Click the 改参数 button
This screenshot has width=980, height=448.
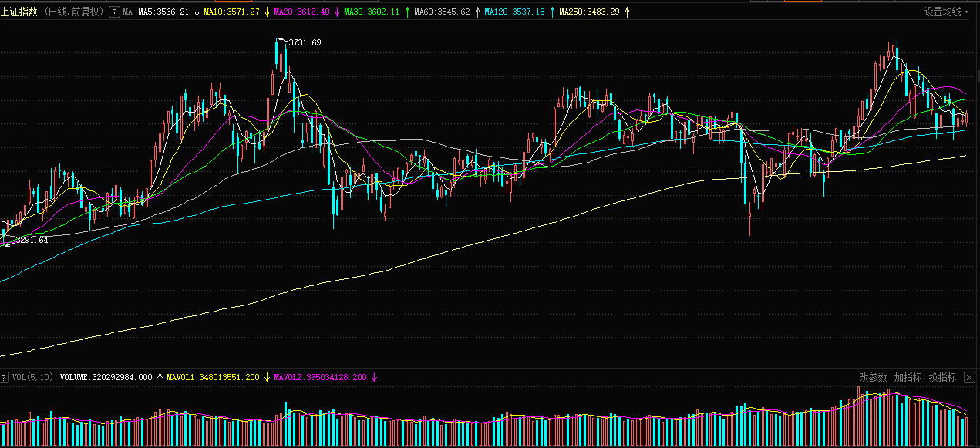[x=873, y=377]
